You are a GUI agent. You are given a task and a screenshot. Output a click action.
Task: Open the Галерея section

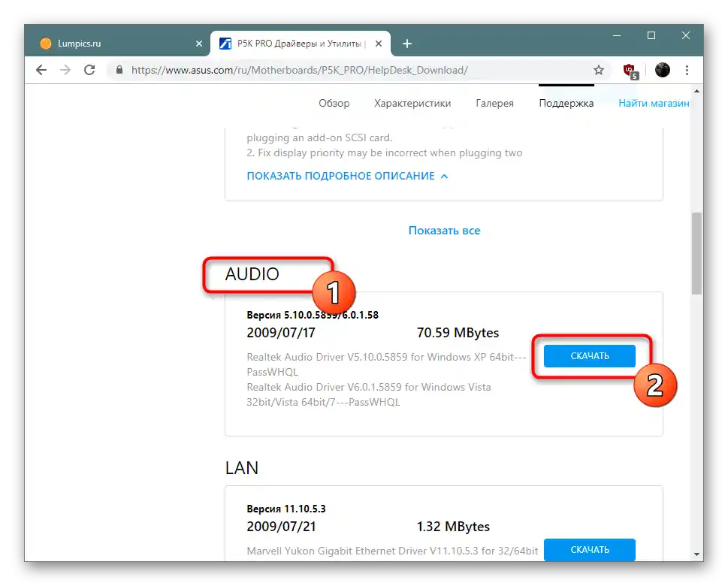click(494, 103)
